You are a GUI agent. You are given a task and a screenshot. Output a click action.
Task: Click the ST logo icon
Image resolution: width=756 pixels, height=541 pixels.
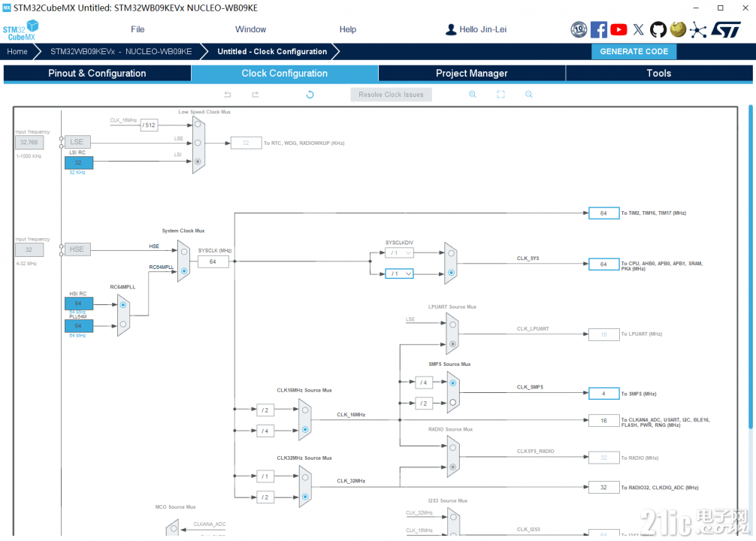coord(726,30)
